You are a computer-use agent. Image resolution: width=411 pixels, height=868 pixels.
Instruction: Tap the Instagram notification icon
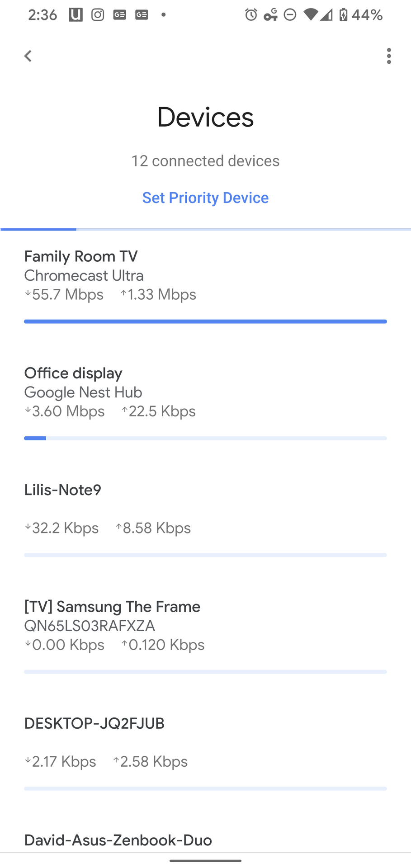pyautogui.click(x=98, y=15)
